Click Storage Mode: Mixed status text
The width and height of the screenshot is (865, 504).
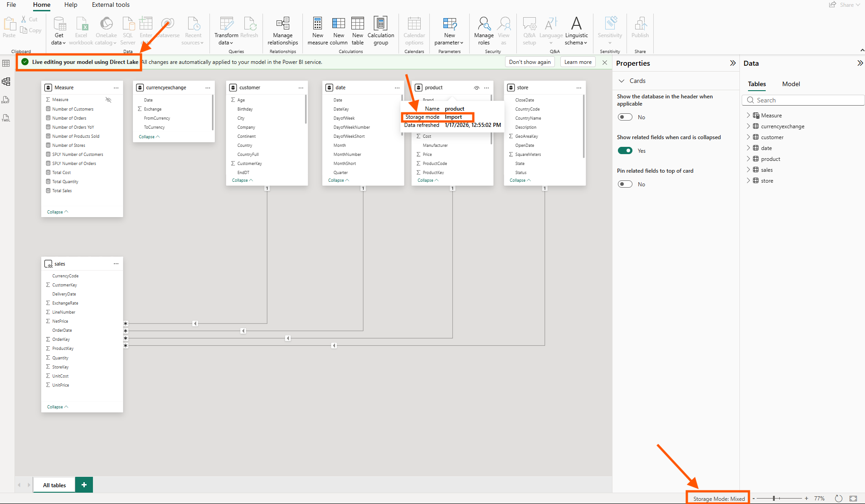pyautogui.click(x=719, y=499)
